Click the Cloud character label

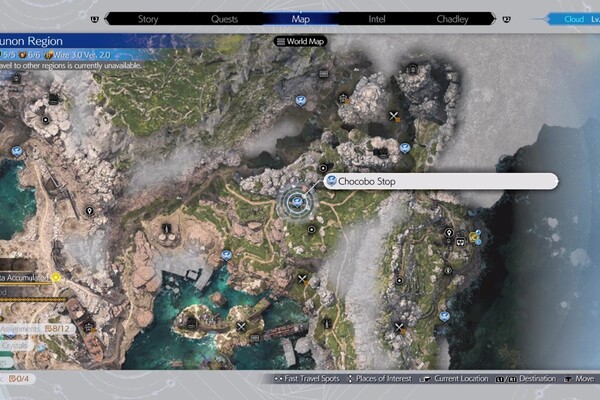click(x=574, y=19)
